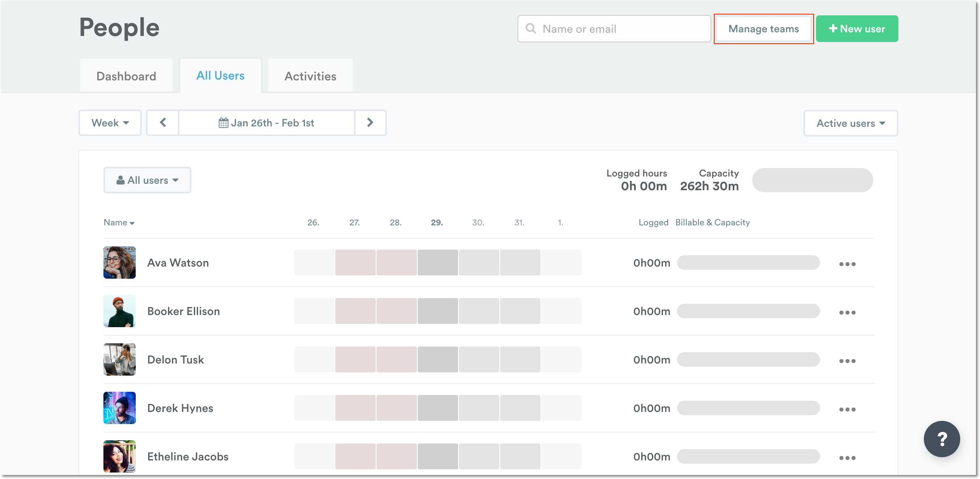The height and width of the screenshot is (479, 980).
Task: Click Derek Hynes's capacity progress bar
Action: 748,408
